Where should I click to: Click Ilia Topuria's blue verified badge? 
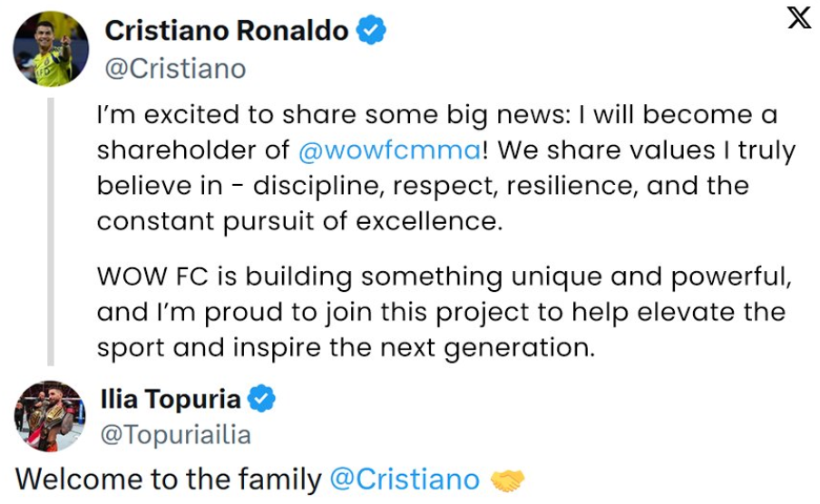point(261,398)
